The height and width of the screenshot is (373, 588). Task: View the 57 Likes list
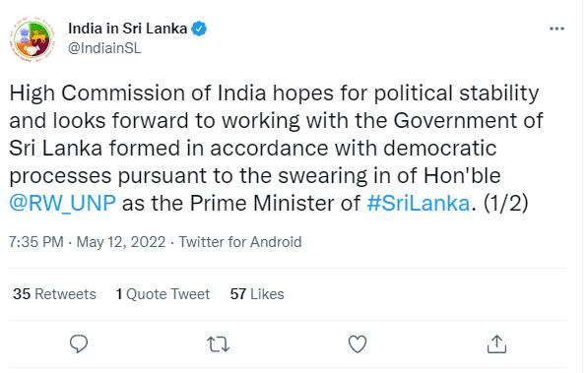point(257,294)
